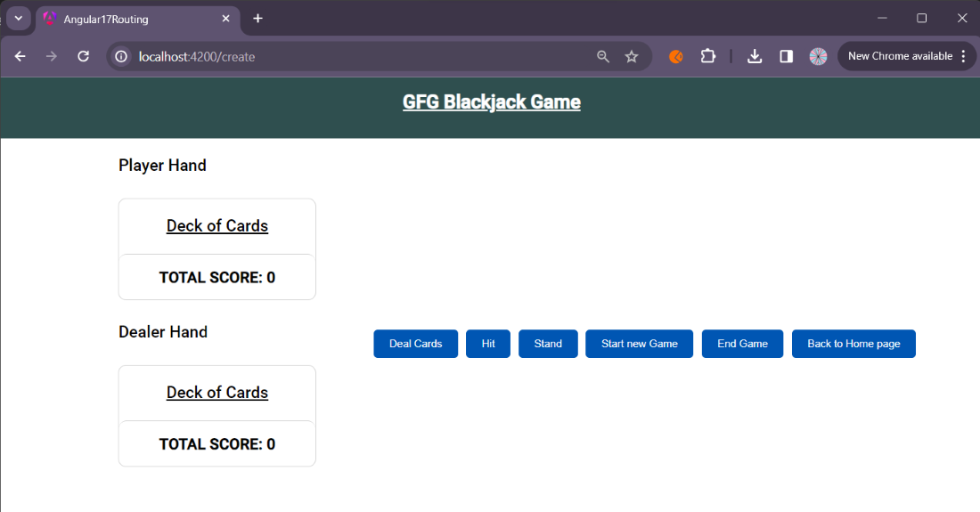Screen dimensions: 980x512
Task: Click the browser back arrow
Action: coord(20,57)
